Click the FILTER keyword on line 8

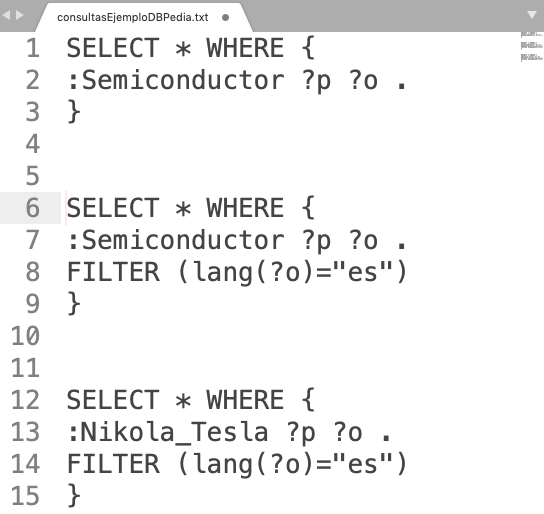pos(113,272)
